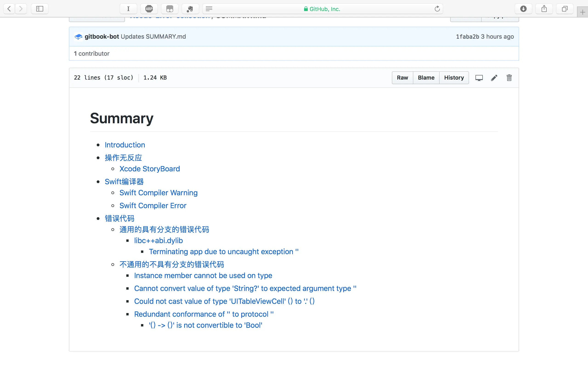View the Raw file
The height and width of the screenshot is (368, 588).
402,78
